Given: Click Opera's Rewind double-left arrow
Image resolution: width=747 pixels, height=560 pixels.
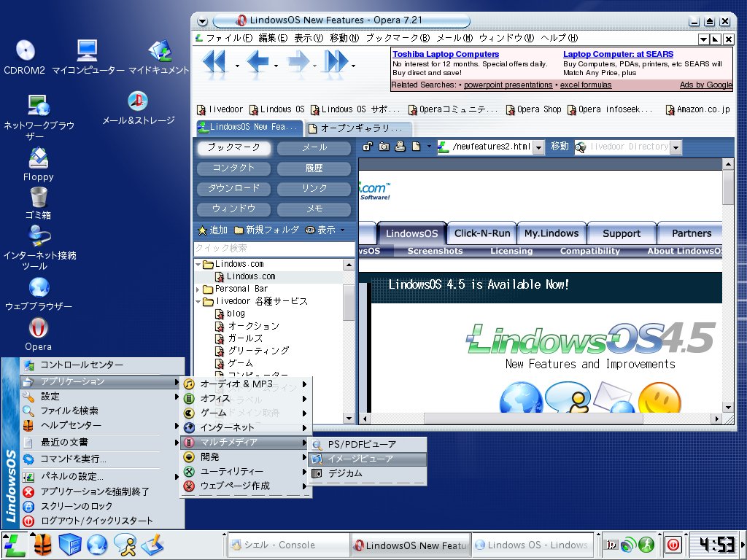Looking at the screenshot, I should click(x=214, y=62).
